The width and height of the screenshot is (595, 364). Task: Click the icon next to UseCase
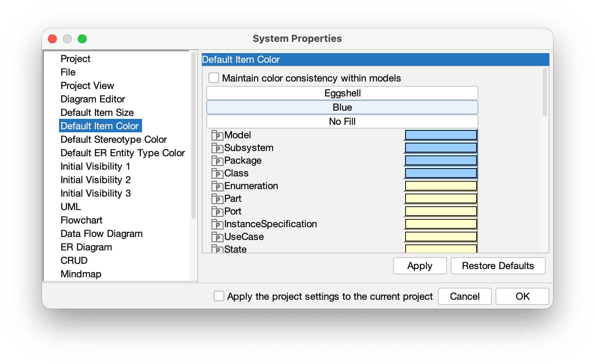click(x=217, y=237)
